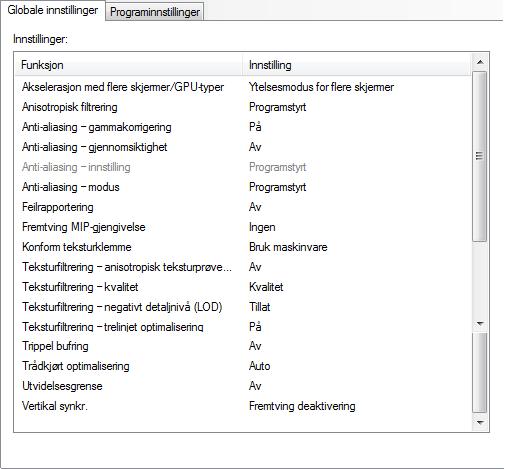Open Fremtving deaktivering value
506x469 pixels.
[302, 406]
